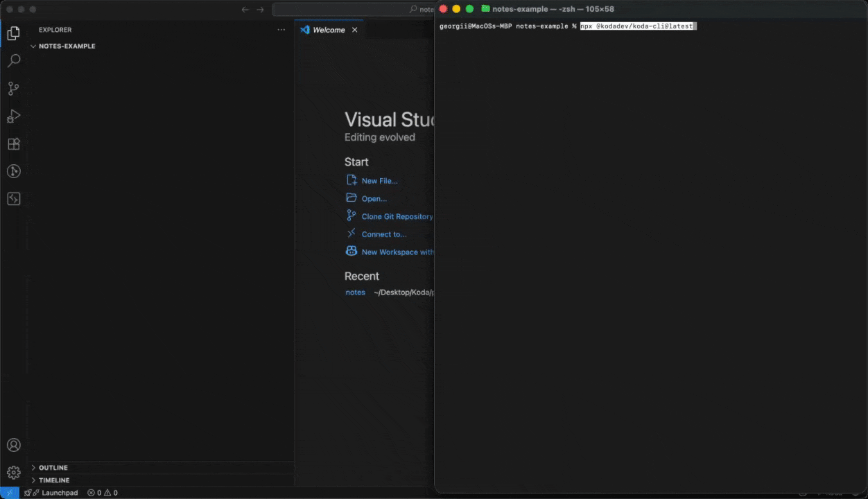
Task: Open the Source Control view
Action: pos(14,89)
